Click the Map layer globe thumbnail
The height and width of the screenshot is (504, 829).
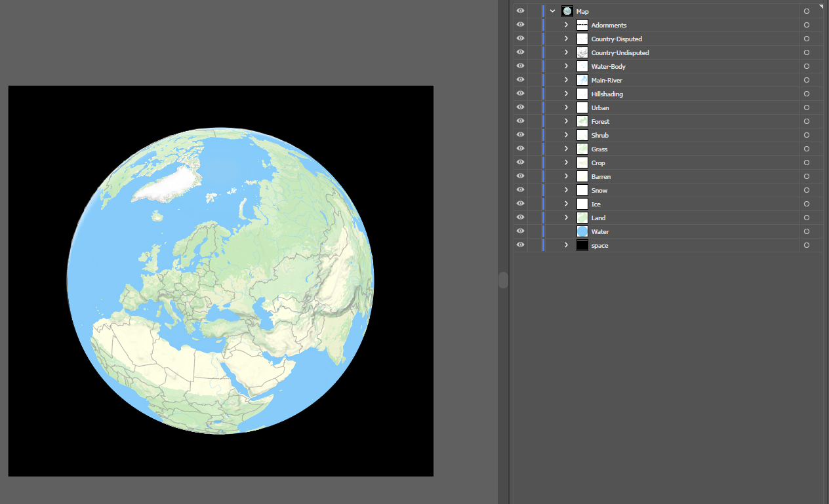point(567,11)
